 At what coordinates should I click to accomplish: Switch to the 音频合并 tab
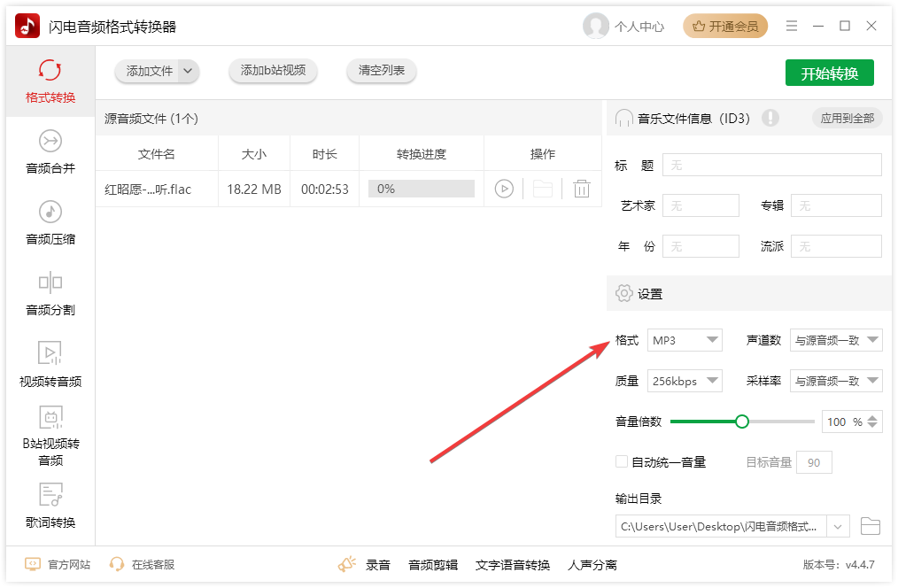pyautogui.click(x=50, y=152)
